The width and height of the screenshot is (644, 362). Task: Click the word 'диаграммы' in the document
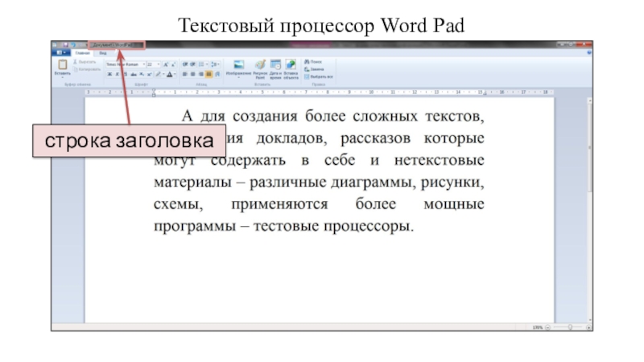coord(370,183)
